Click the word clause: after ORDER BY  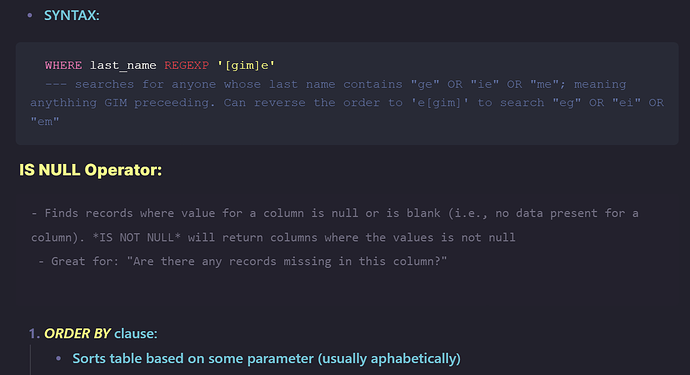(136, 334)
